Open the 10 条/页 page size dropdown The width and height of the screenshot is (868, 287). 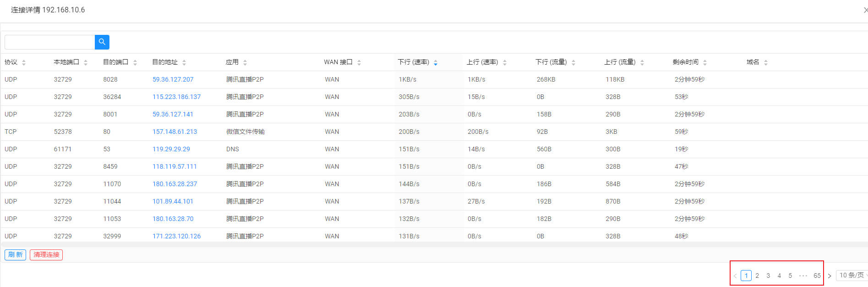coord(852,275)
